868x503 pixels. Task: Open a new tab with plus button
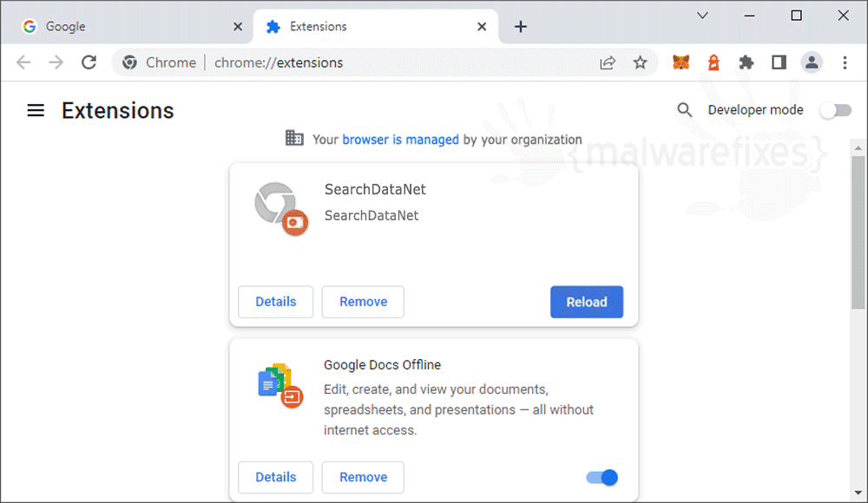pyautogui.click(x=520, y=27)
